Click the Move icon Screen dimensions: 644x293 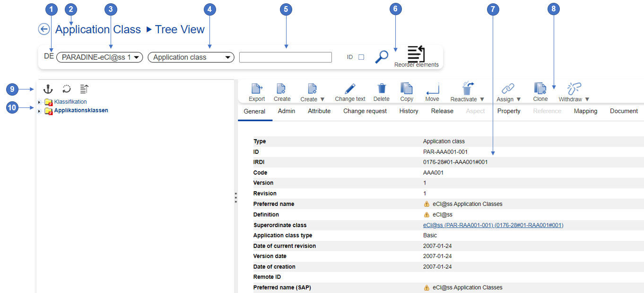(x=432, y=89)
